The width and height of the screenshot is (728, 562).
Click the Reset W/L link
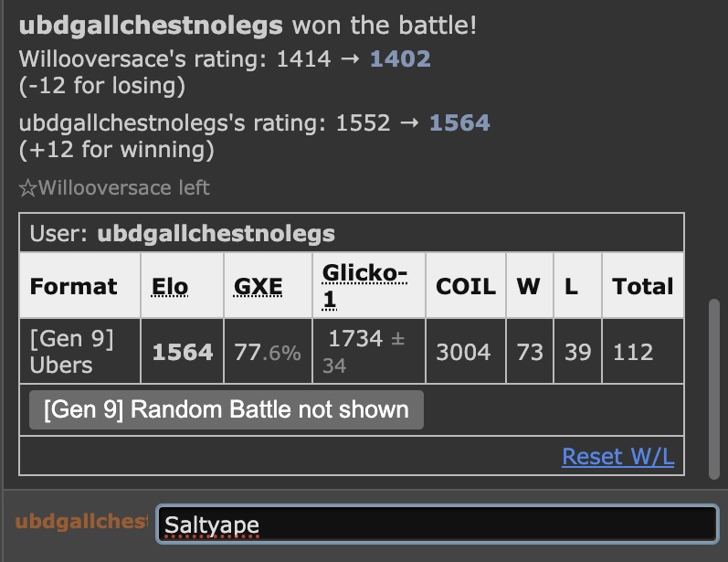click(617, 456)
